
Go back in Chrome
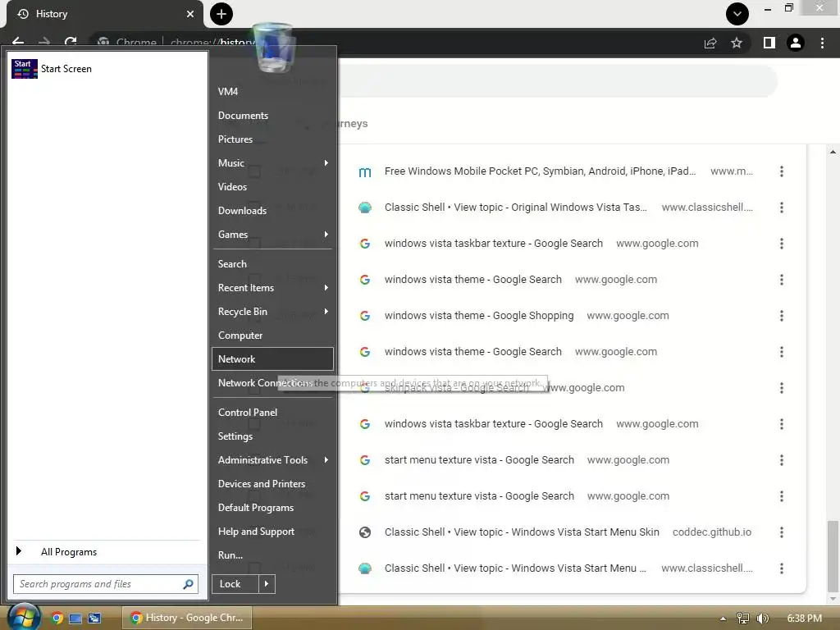click(x=18, y=42)
